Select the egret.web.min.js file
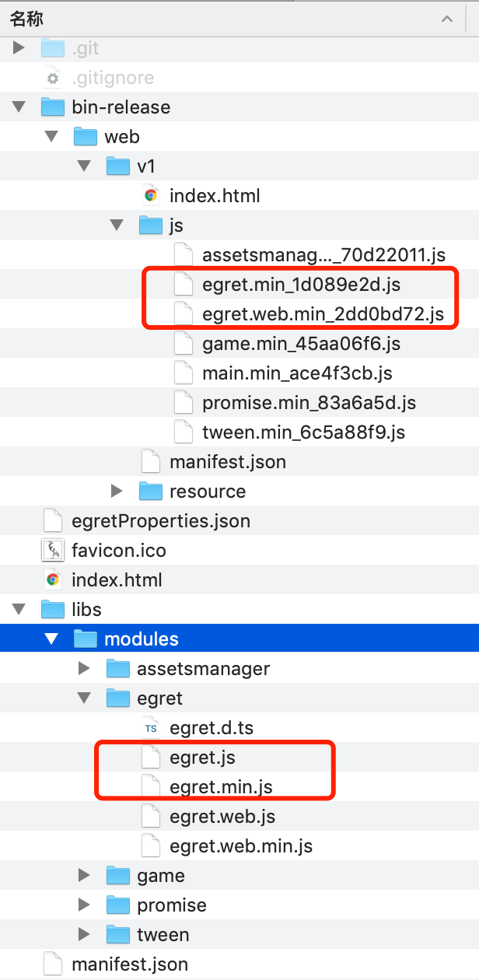 (x=241, y=846)
